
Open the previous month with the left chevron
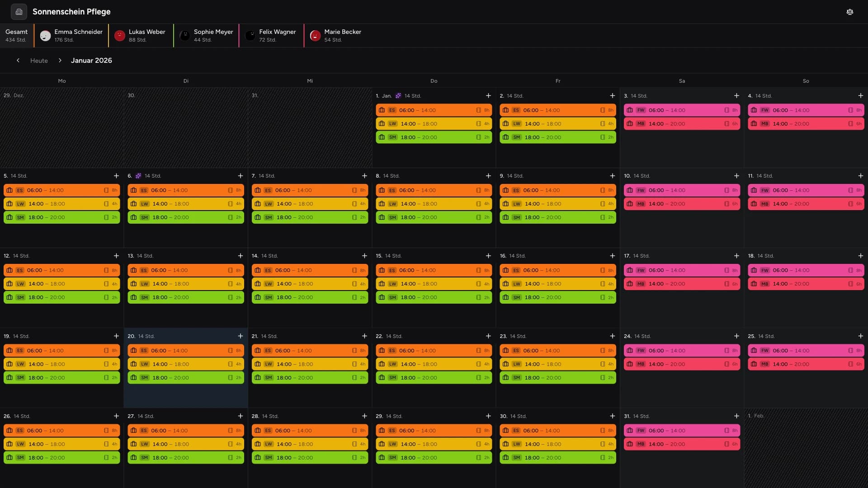point(18,60)
